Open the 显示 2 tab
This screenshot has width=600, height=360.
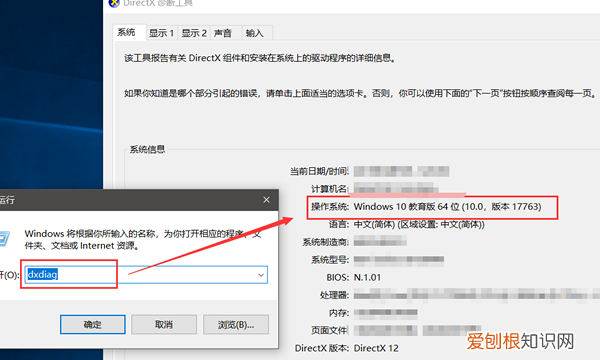pos(194,33)
